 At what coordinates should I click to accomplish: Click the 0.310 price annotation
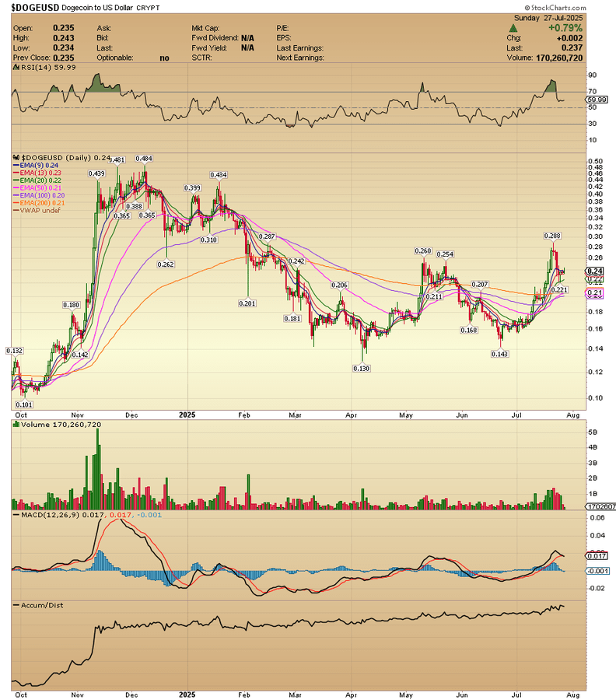[x=208, y=240]
